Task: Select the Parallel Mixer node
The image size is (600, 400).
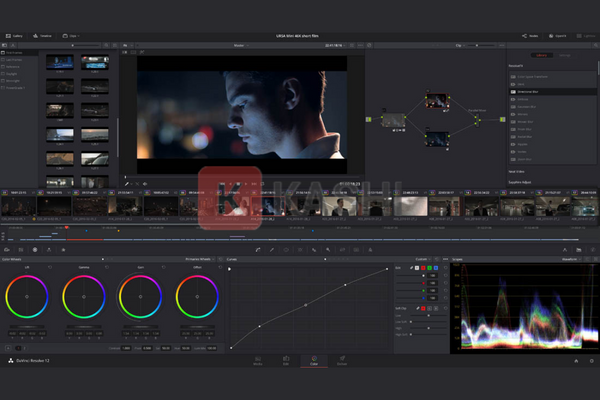Action: [x=477, y=120]
